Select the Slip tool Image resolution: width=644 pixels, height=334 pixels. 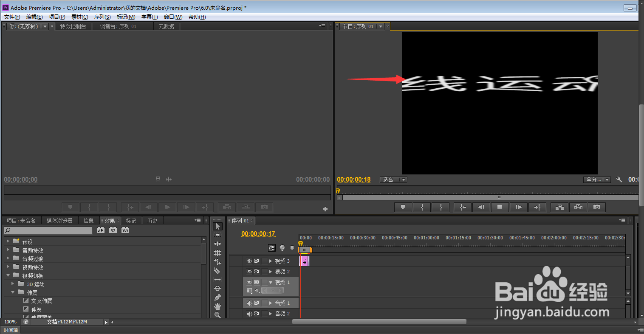pyautogui.click(x=217, y=279)
